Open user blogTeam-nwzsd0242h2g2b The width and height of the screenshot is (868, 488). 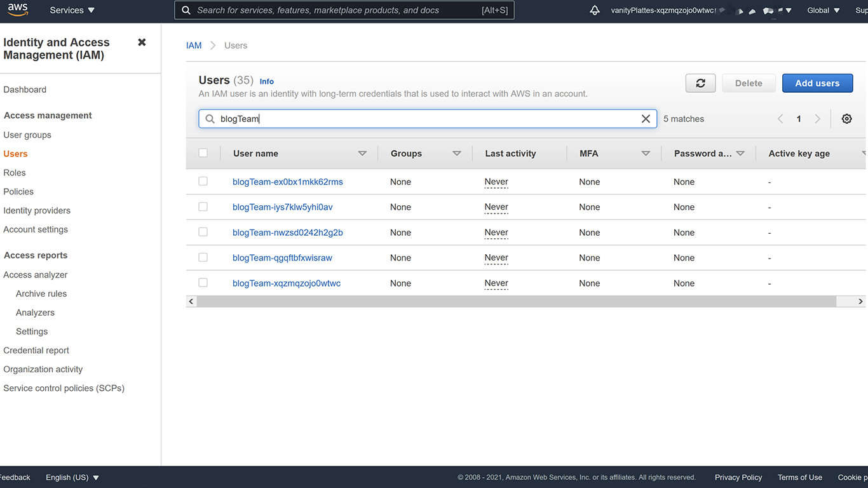[288, 233]
